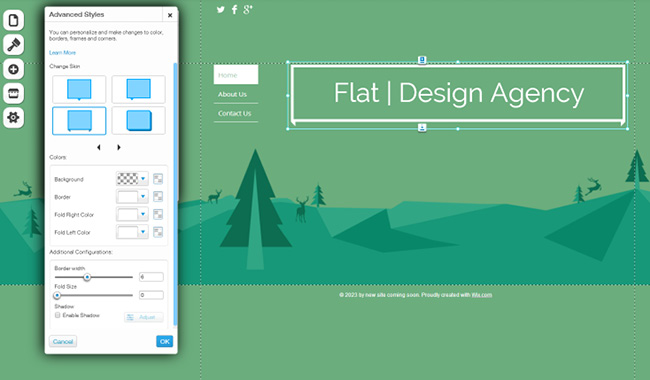Tick the Enable Shadow checkbox
The image size is (650, 380).
pos(58,315)
